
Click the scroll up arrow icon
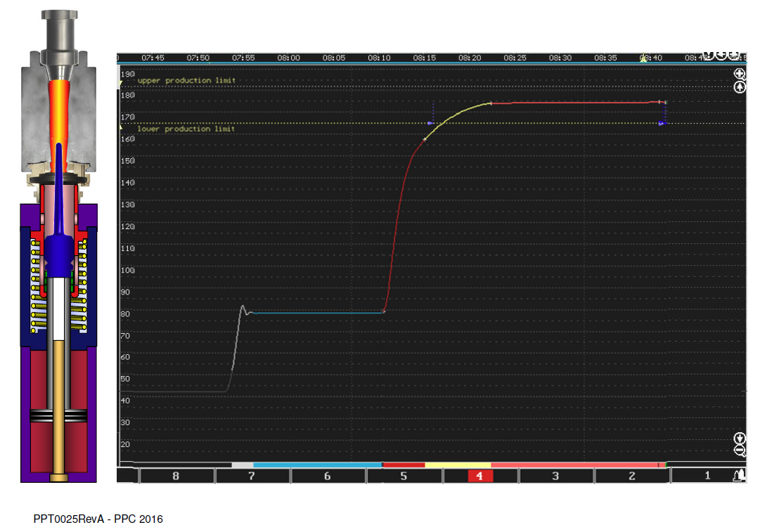739,87
